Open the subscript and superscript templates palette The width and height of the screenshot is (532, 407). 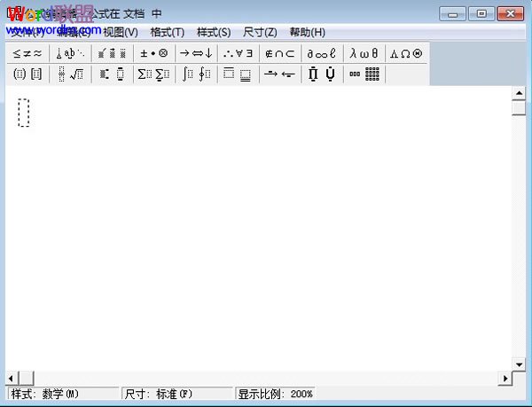click(x=113, y=74)
